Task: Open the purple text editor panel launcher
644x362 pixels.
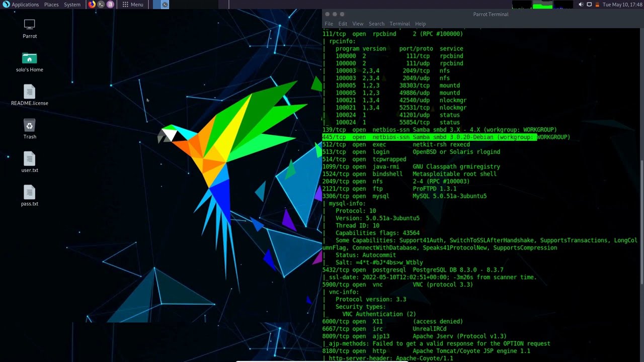Action: (110, 5)
